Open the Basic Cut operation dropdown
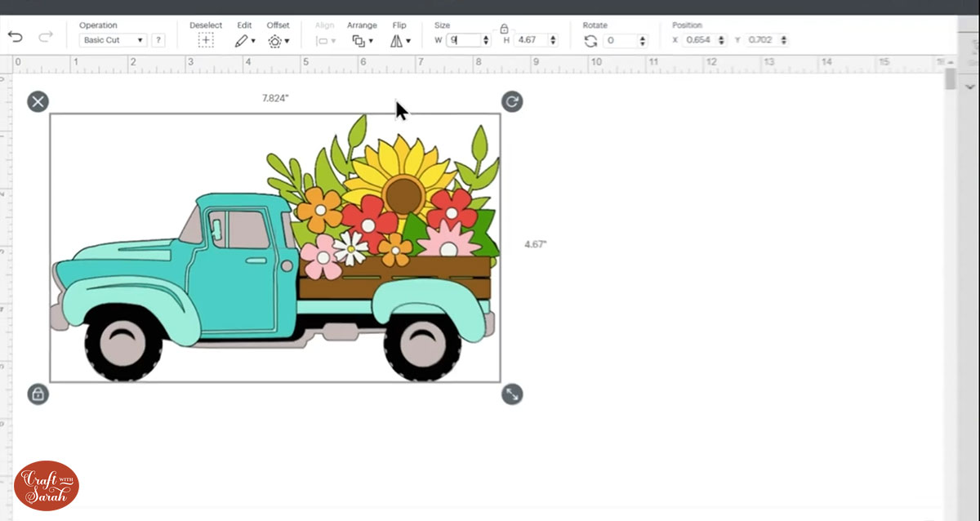 tap(111, 40)
